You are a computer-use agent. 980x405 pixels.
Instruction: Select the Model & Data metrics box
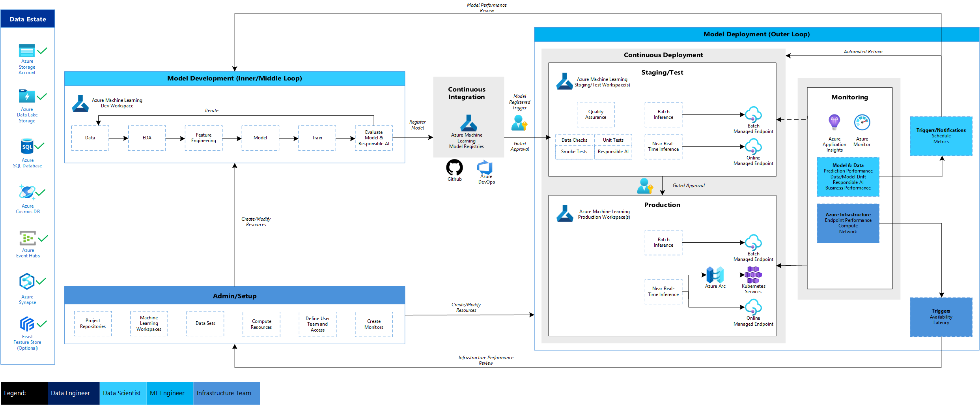click(x=848, y=177)
